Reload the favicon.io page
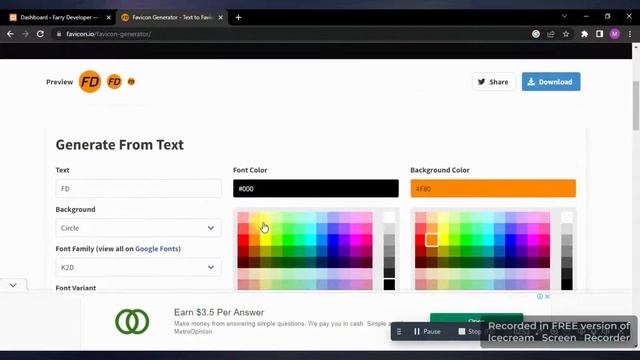Viewport: 640px width, 360px height. [x=40, y=34]
